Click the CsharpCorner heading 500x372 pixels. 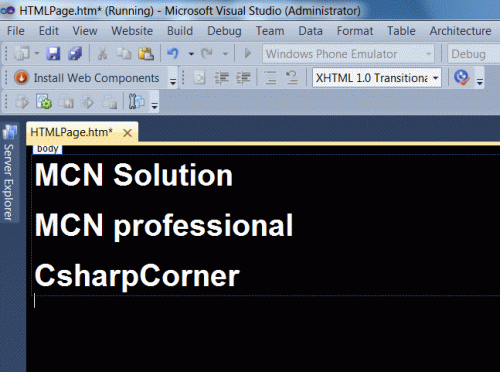[137, 276]
